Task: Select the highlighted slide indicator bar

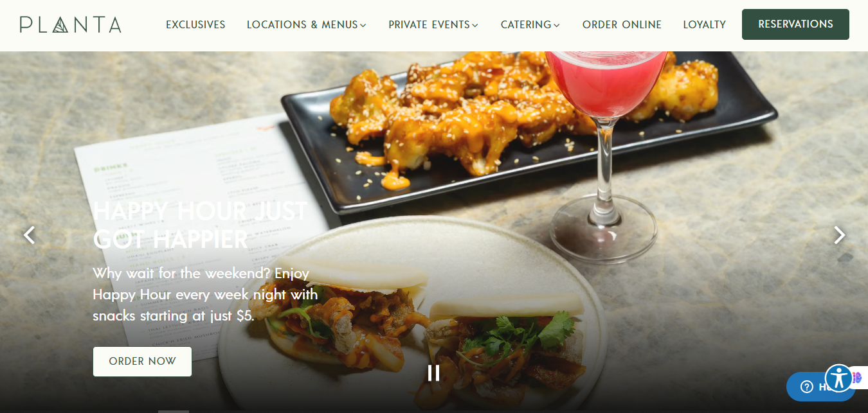Action: (x=174, y=411)
